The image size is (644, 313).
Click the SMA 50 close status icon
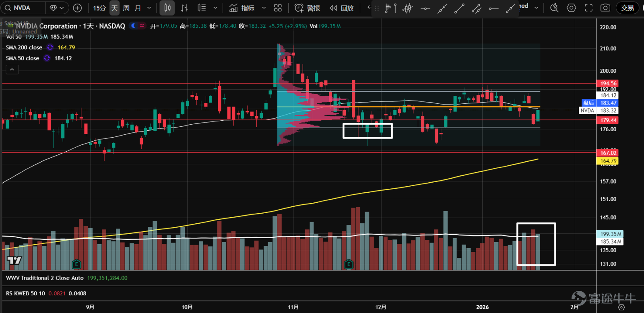click(x=47, y=58)
